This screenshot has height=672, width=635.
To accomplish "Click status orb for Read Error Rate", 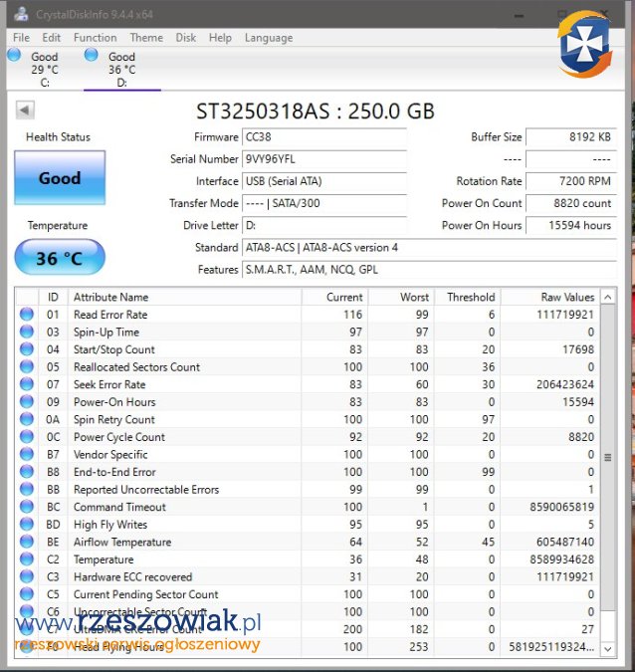I will pos(27,315).
